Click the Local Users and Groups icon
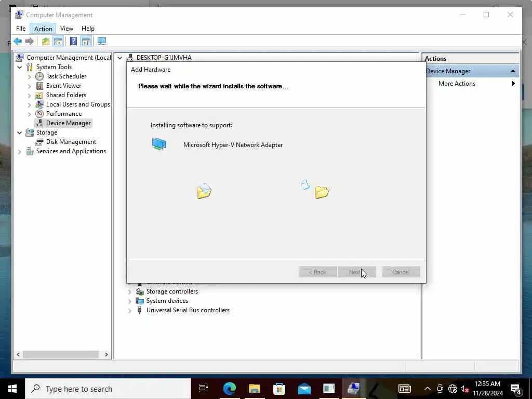Image resolution: width=532 pixels, height=399 pixels. (39, 104)
